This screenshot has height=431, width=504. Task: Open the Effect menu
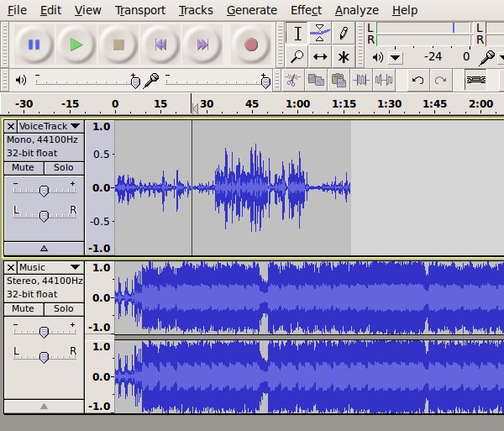pos(306,10)
